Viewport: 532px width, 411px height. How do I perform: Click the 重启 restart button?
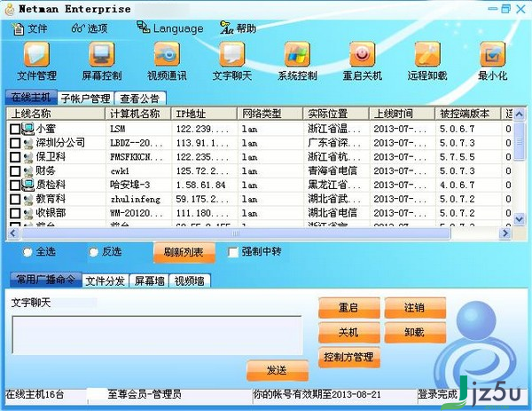(348, 308)
